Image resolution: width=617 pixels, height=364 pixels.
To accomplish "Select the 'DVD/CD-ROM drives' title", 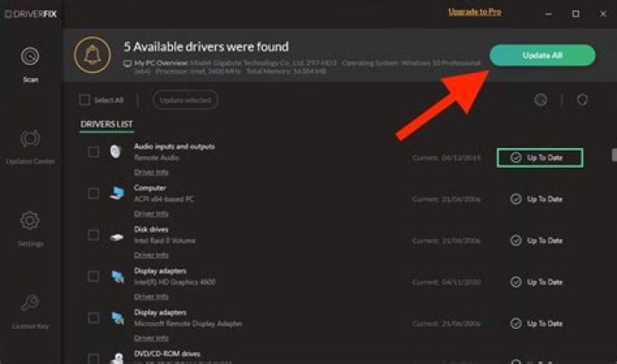I will 167,354.
